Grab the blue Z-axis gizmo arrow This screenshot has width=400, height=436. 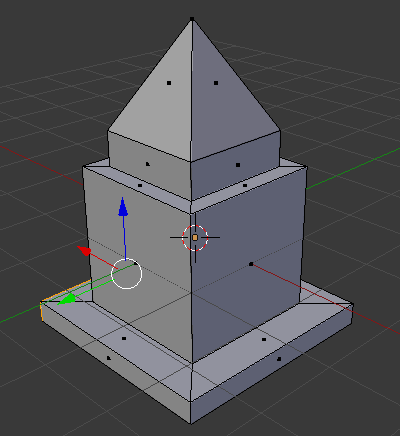(123, 207)
